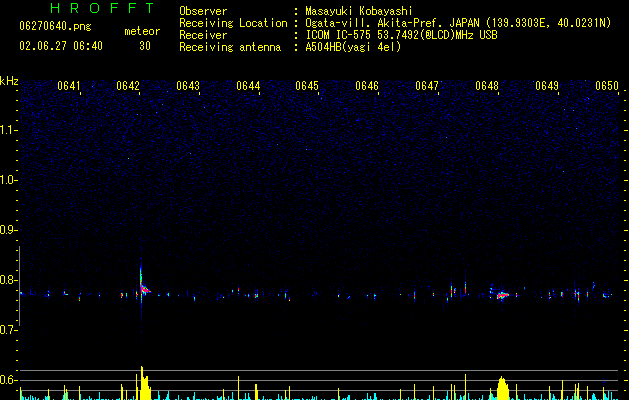
Task: Click the 0641 time marker
Action: click(x=69, y=86)
